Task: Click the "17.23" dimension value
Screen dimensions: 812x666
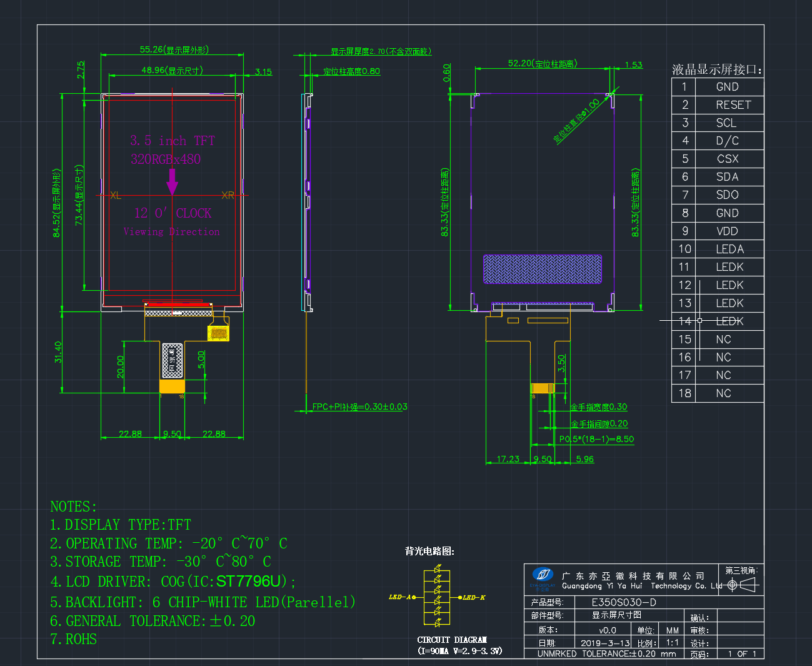Action: point(508,459)
